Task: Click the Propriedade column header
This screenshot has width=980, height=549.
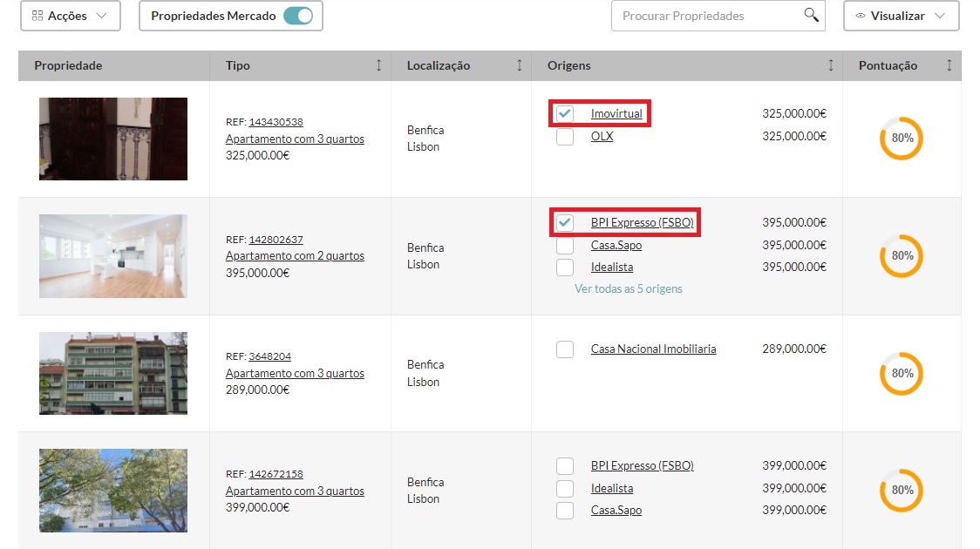Action: point(68,65)
